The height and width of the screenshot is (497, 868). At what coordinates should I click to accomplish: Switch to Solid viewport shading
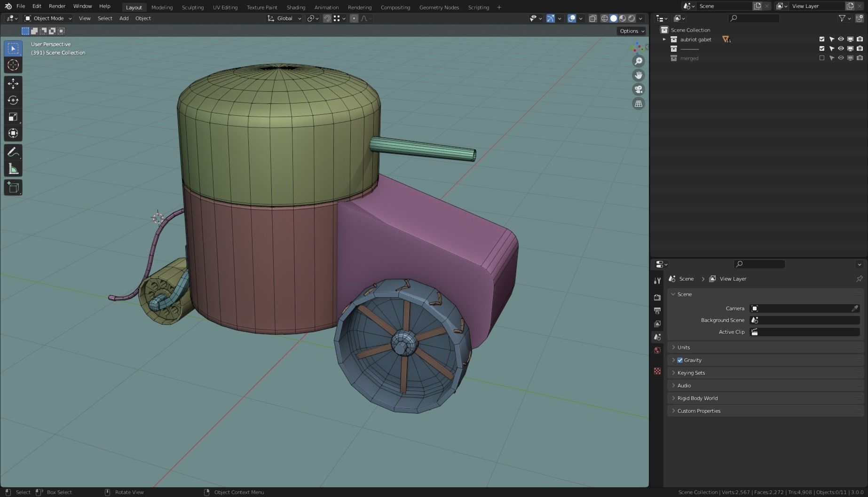[x=614, y=18]
